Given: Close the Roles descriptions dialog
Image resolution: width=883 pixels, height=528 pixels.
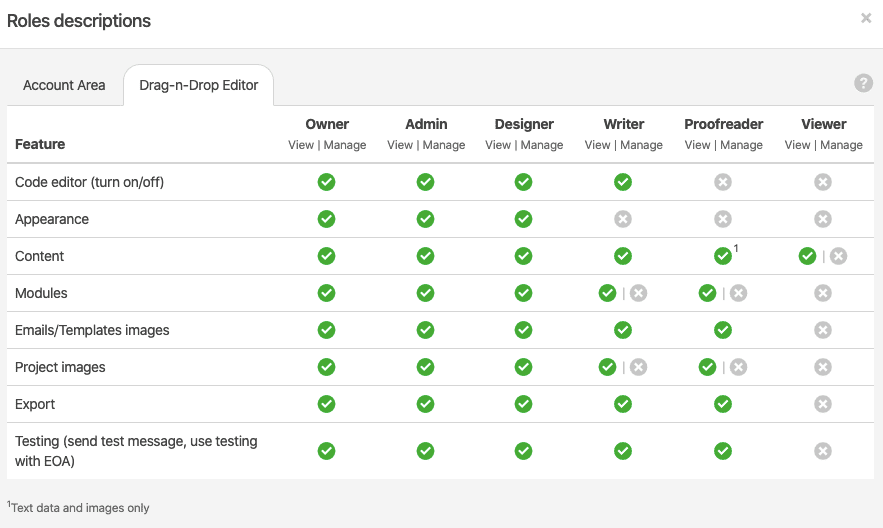Looking at the screenshot, I should pyautogui.click(x=866, y=18).
